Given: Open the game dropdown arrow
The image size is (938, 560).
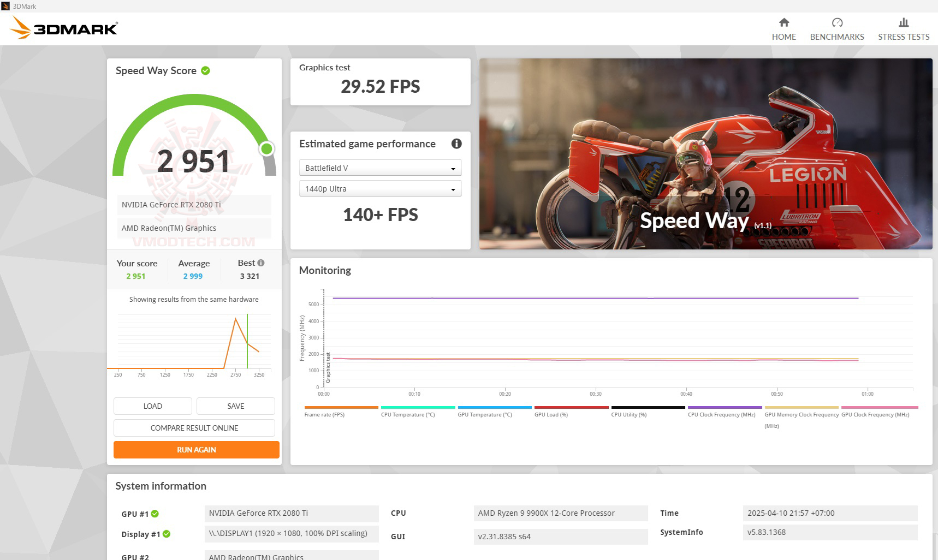Looking at the screenshot, I should tap(453, 168).
